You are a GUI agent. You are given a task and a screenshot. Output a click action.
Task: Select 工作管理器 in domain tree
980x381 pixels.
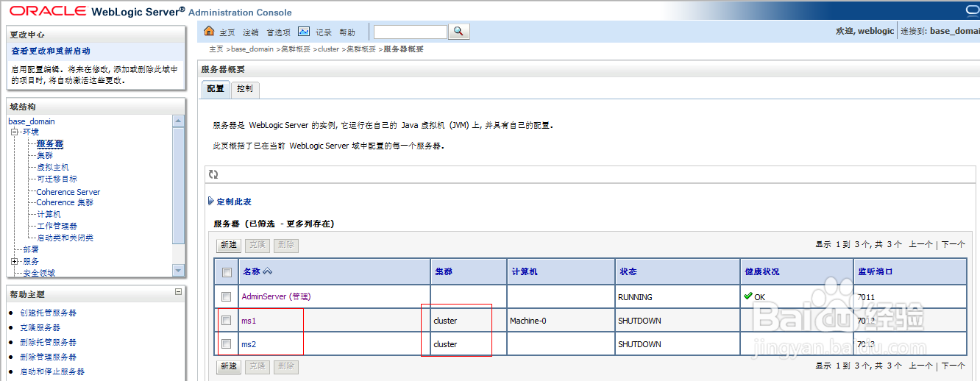coord(57,226)
